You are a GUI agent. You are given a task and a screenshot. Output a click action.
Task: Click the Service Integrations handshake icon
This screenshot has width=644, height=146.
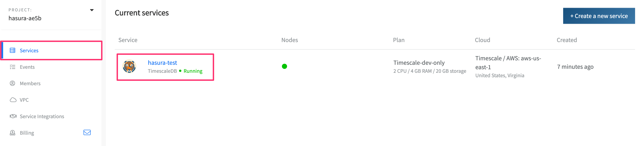[13, 116]
